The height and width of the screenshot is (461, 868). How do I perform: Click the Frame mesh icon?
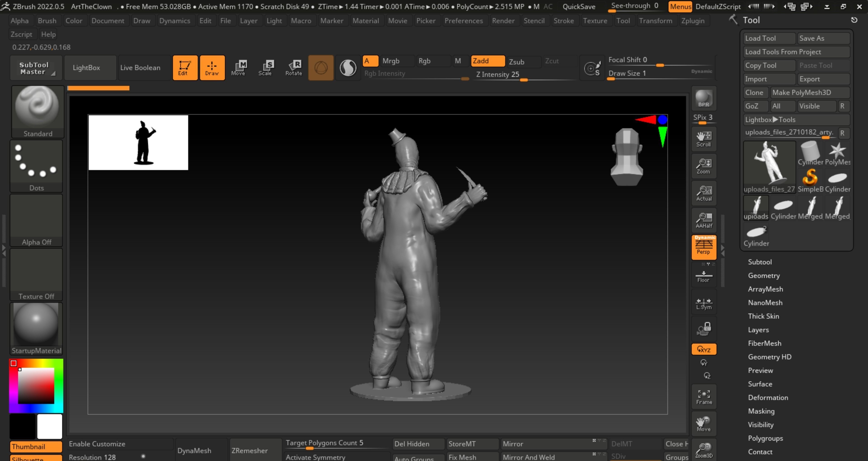[704, 397]
